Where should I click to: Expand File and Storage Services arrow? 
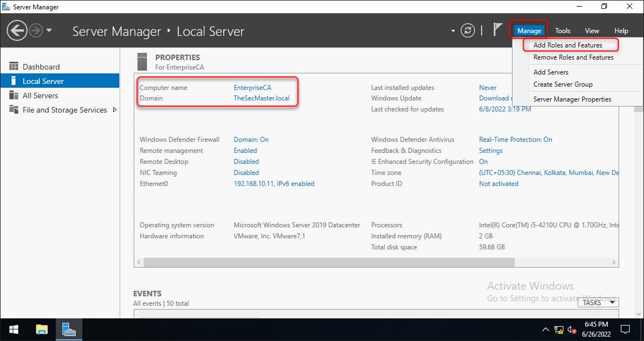coord(114,110)
